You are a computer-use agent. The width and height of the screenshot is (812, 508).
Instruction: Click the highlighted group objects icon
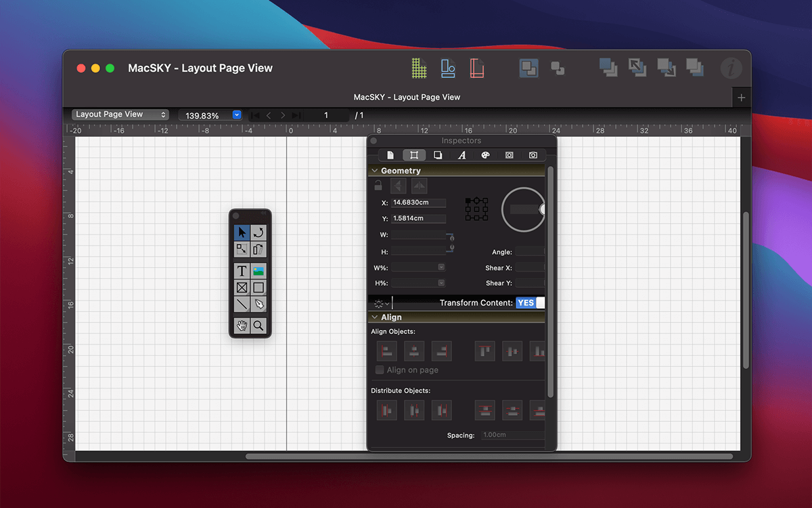529,68
